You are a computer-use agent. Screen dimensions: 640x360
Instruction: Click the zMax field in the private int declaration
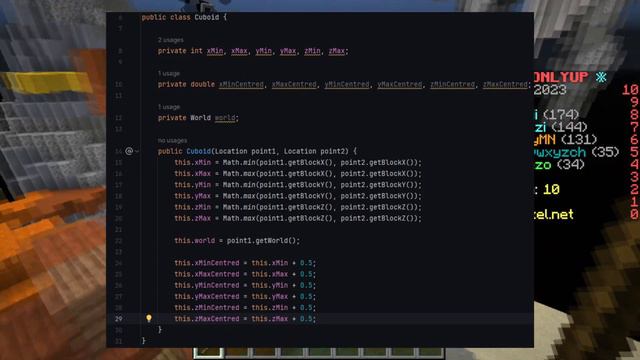coord(337,51)
